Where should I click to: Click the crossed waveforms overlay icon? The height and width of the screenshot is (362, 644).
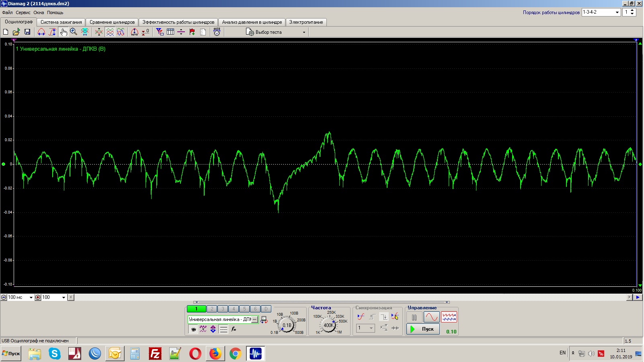(x=98, y=32)
